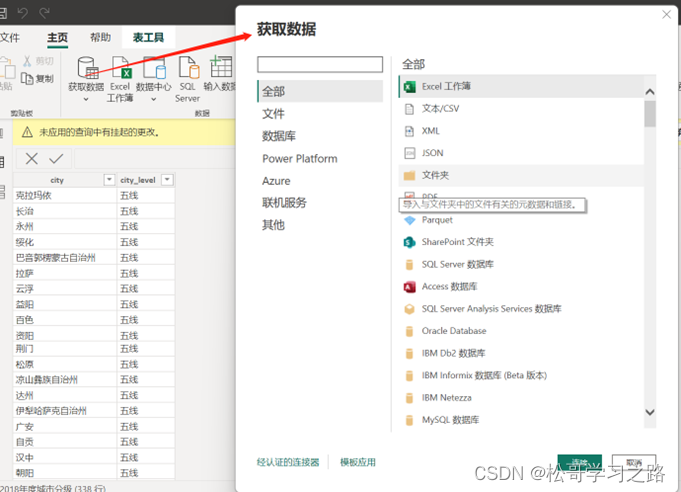Select the XML connector icon

(x=409, y=131)
